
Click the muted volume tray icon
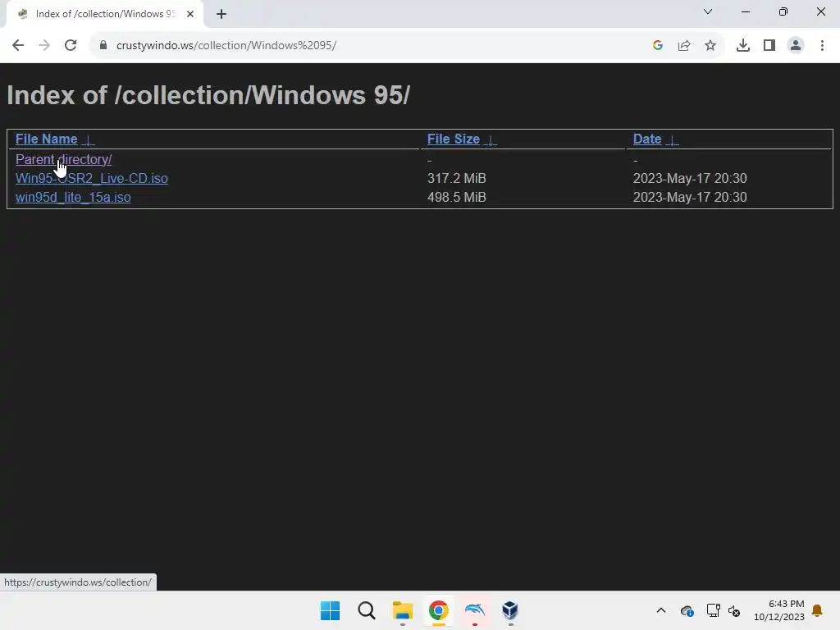[734, 610]
